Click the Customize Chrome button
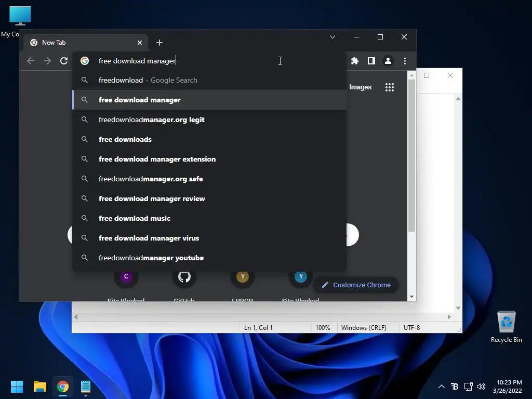The height and width of the screenshot is (399, 532). click(355, 285)
